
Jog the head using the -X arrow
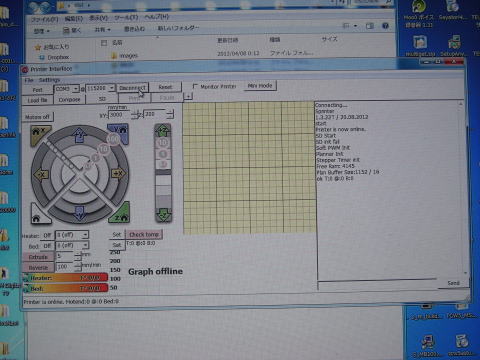coord(41,174)
